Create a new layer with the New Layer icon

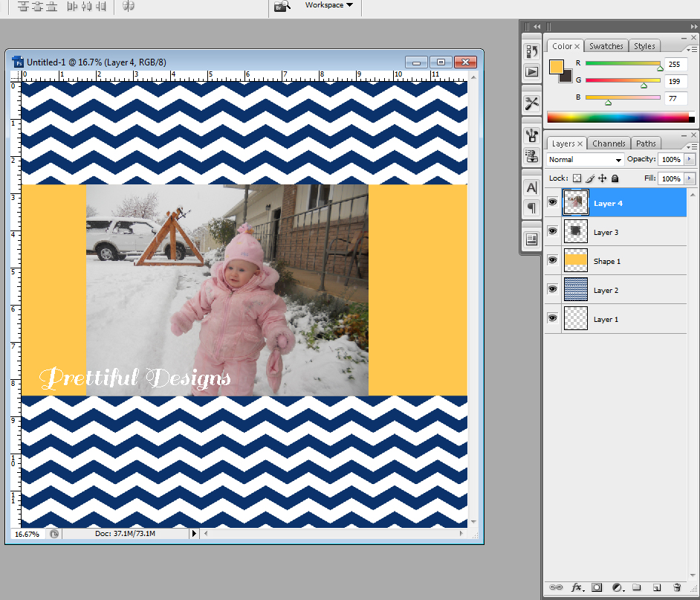pos(656,587)
